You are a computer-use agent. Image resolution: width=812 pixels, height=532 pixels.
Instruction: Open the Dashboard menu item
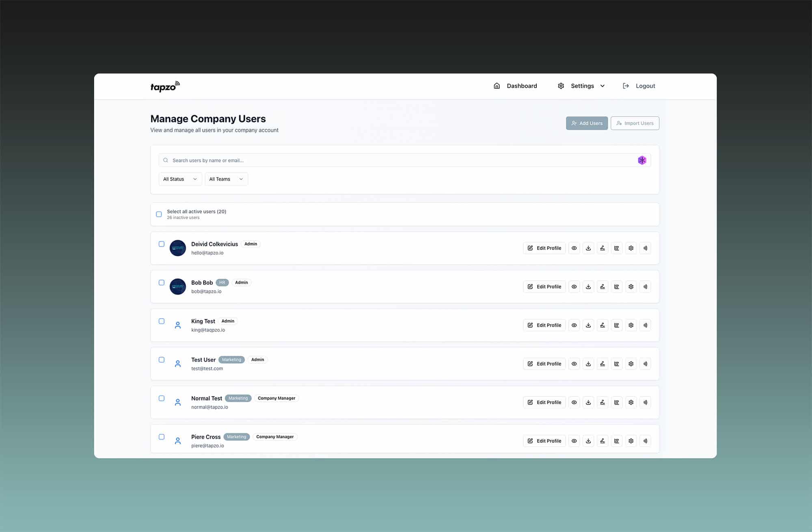pyautogui.click(x=522, y=86)
